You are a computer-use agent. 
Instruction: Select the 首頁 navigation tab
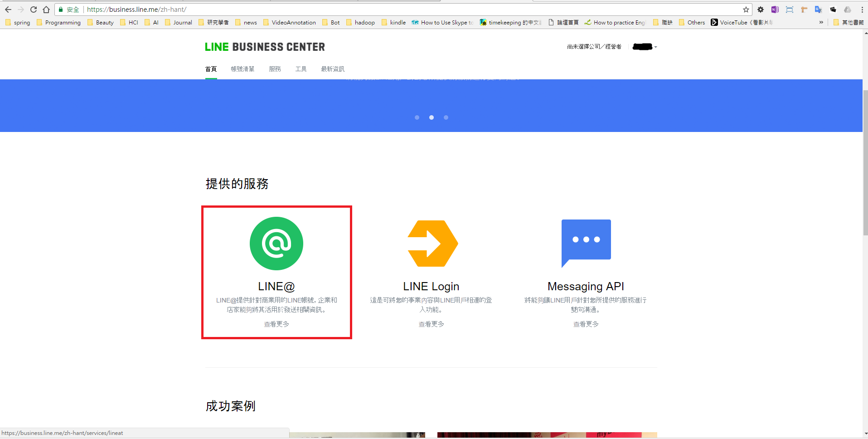(x=211, y=69)
